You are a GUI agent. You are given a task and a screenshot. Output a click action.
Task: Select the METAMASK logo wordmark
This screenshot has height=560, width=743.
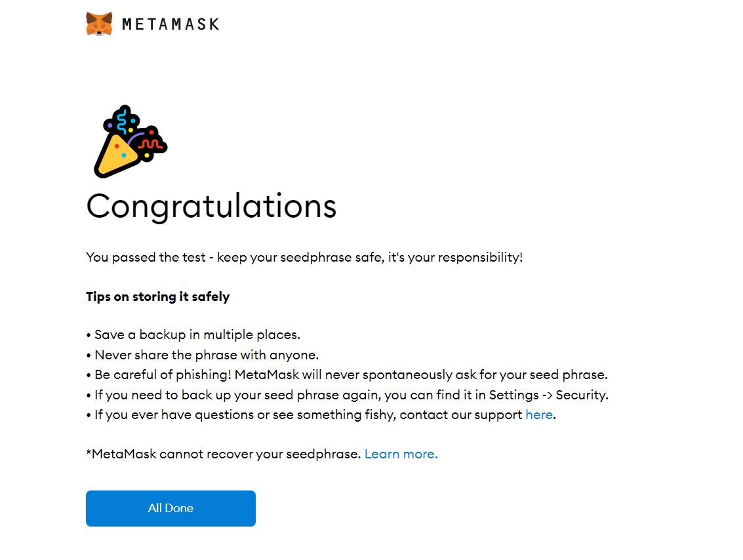pyautogui.click(x=171, y=24)
